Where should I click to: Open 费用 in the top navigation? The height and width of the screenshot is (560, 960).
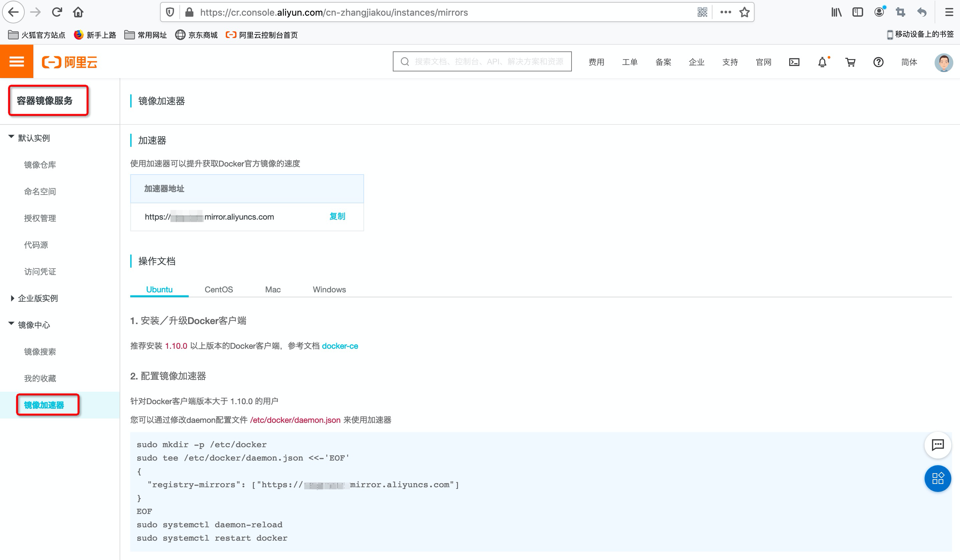[596, 62]
